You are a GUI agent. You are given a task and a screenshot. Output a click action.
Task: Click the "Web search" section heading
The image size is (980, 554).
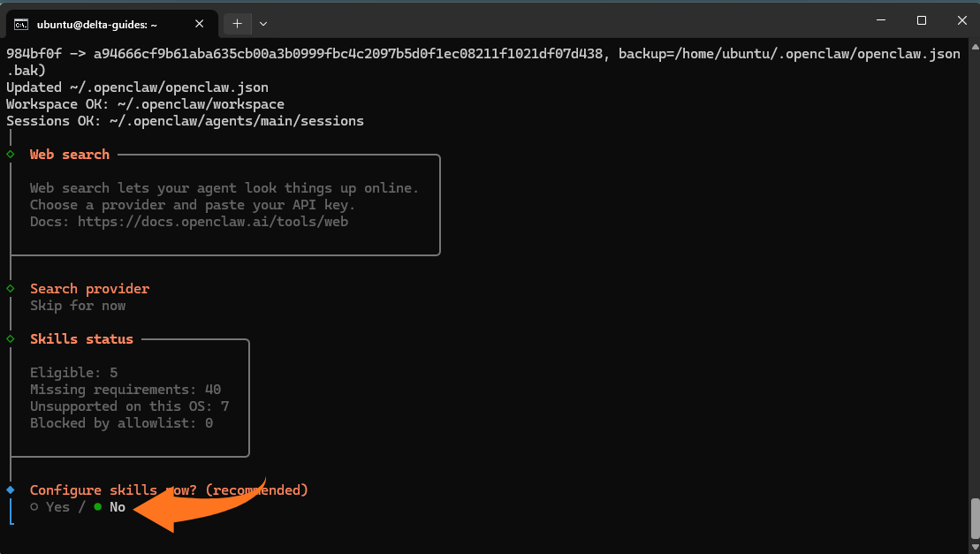tap(70, 155)
